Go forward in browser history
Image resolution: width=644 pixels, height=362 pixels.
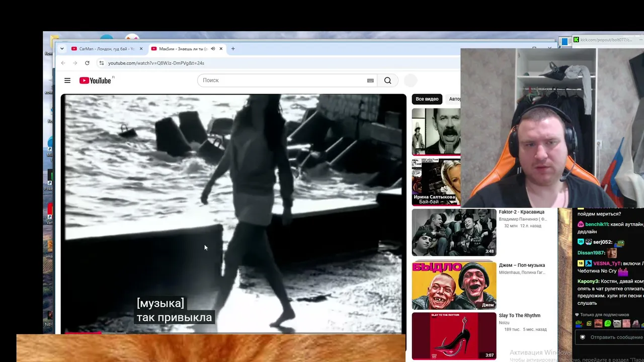coord(75,63)
